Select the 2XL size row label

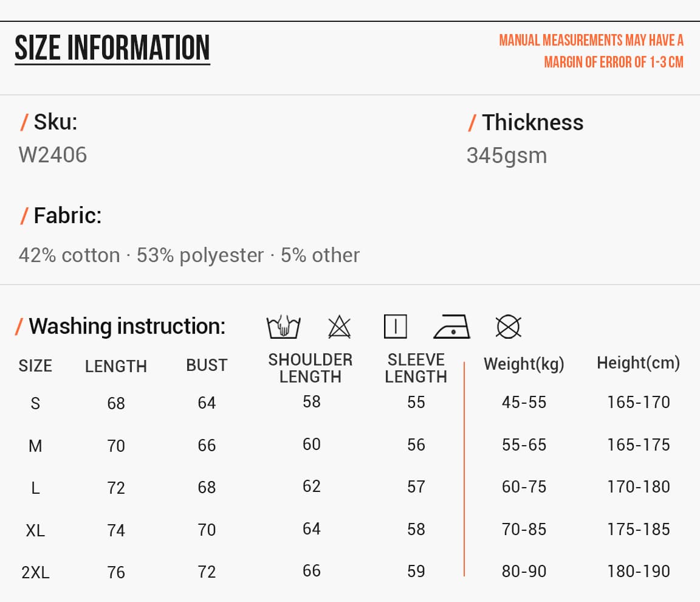tap(35, 573)
